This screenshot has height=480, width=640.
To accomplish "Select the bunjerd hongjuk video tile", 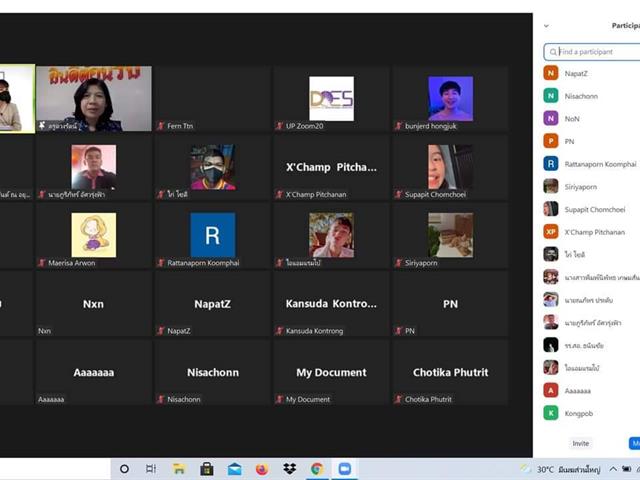I will pyautogui.click(x=451, y=98).
